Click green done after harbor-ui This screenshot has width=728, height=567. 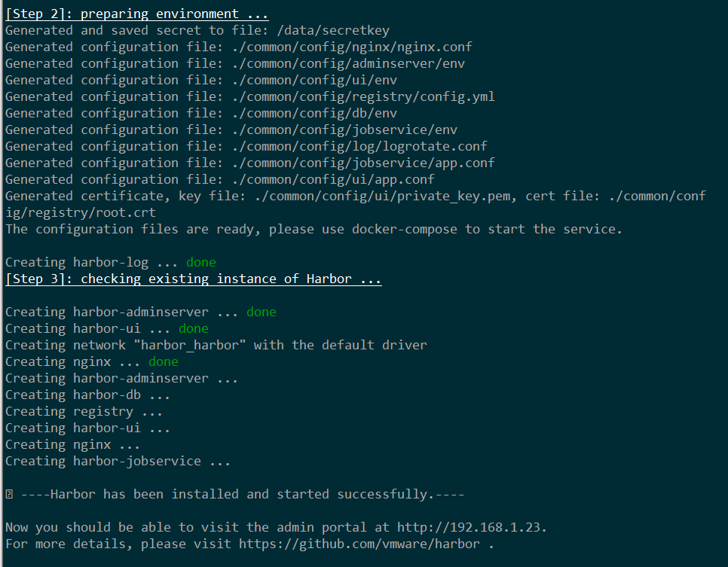193,328
